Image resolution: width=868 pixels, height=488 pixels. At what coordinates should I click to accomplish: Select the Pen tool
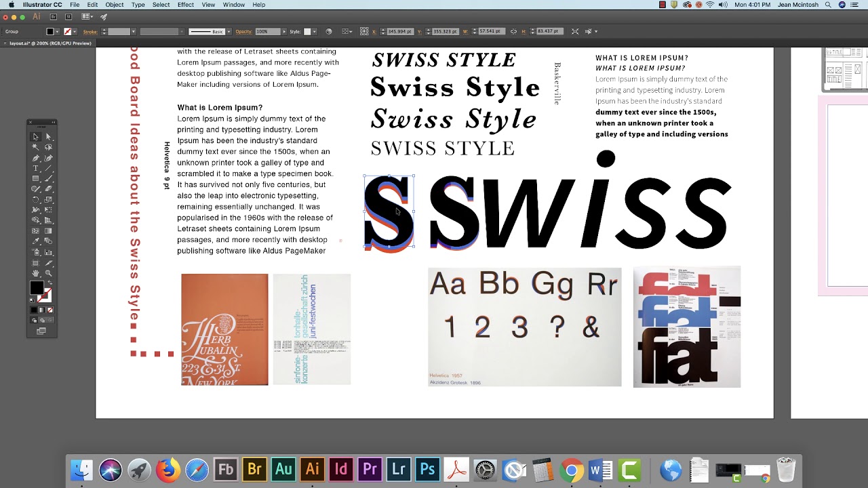(35, 157)
